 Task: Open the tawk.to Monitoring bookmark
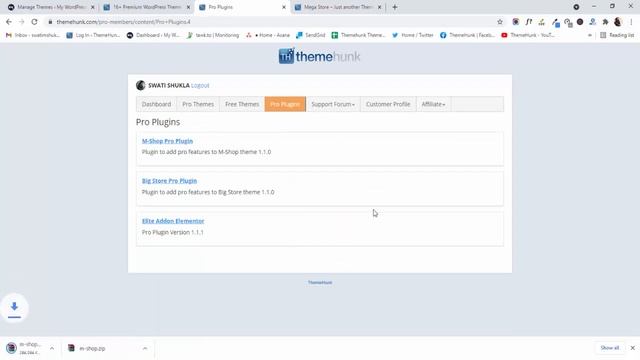click(213, 36)
